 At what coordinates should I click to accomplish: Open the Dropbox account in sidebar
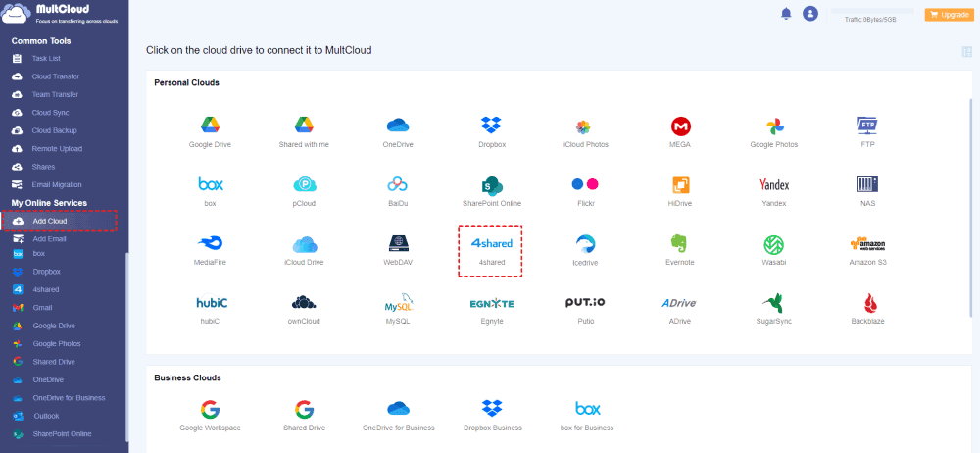coord(46,272)
